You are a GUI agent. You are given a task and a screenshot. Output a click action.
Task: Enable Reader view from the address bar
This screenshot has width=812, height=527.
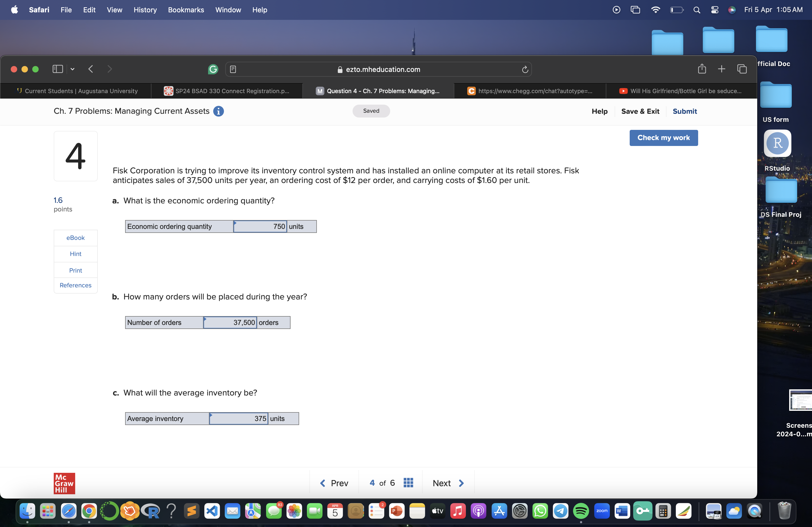(x=233, y=69)
